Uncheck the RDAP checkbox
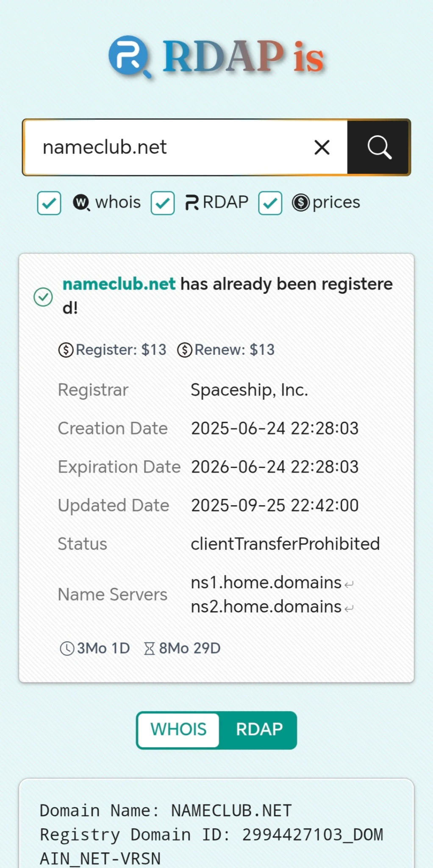The image size is (433, 868). [x=163, y=203]
